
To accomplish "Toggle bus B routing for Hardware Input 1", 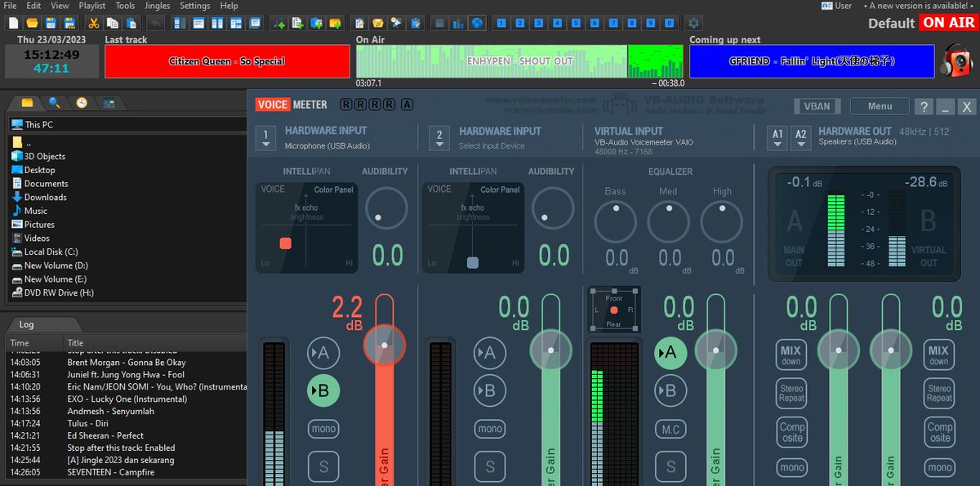I will click(323, 390).
